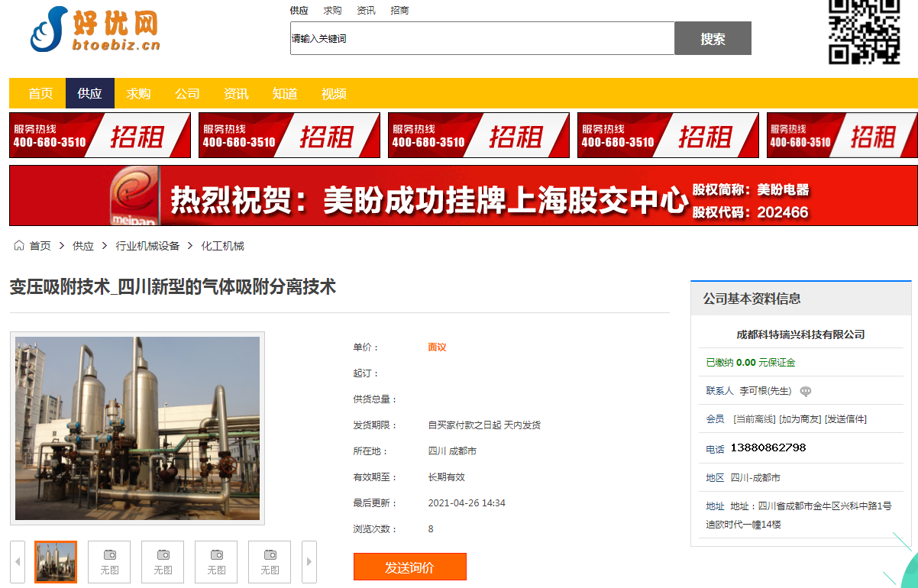Screen dimensions: 918x588
Task: Click the keyword search input field
Action: tap(482, 39)
